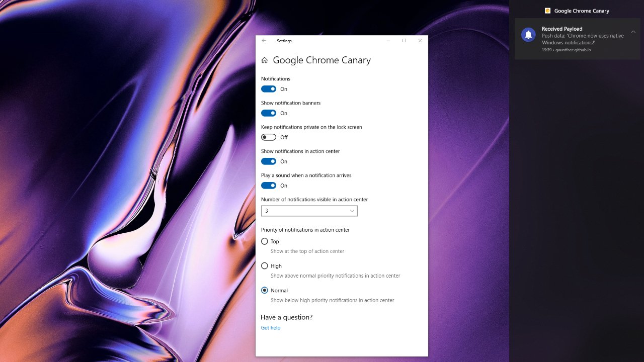Click the Settings window title text
Image resolution: width=644 pixels, height=362 pixels.
pyautogui.click(x=284, y=41)
